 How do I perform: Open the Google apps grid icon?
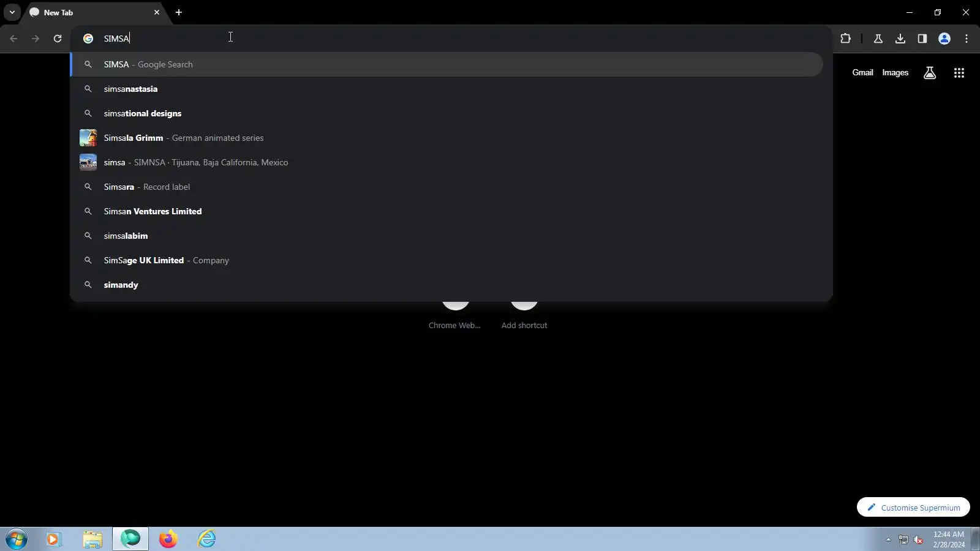click(x=959, y=73)
